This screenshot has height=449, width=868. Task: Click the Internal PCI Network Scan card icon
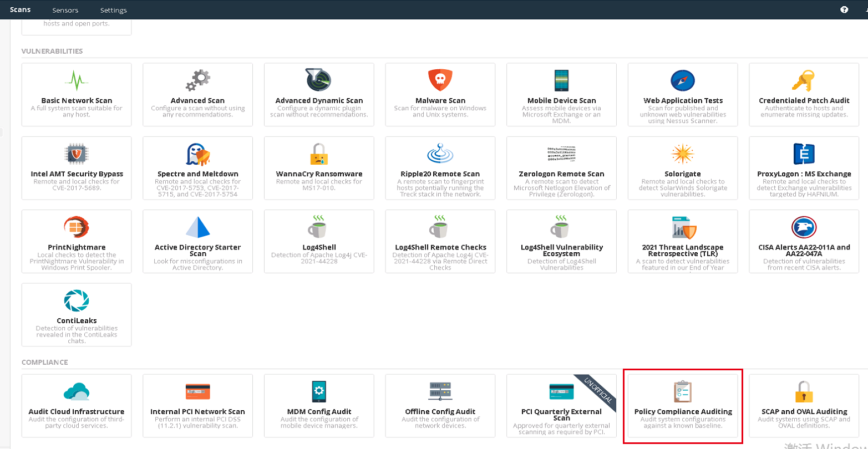click(197, 391)
